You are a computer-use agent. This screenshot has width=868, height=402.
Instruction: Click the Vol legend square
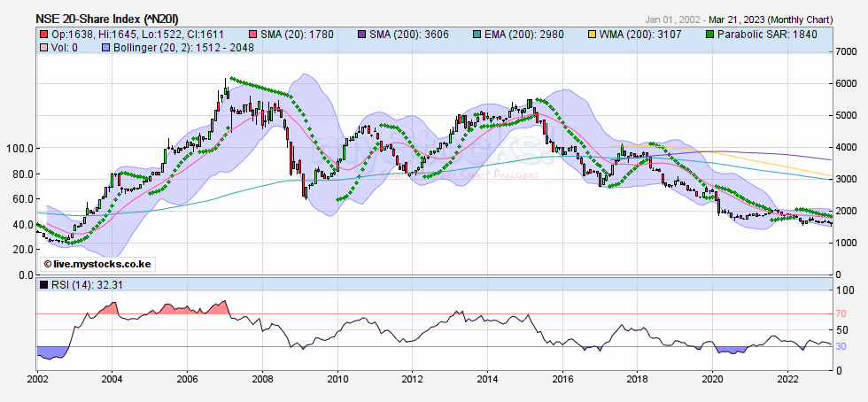click(43, 46)
